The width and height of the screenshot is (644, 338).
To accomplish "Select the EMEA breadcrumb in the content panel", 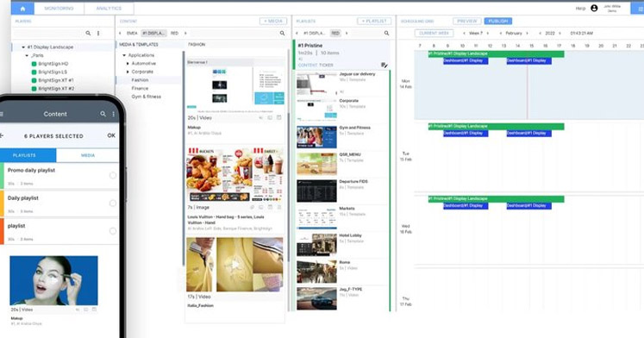I will (x=132, y=34).
